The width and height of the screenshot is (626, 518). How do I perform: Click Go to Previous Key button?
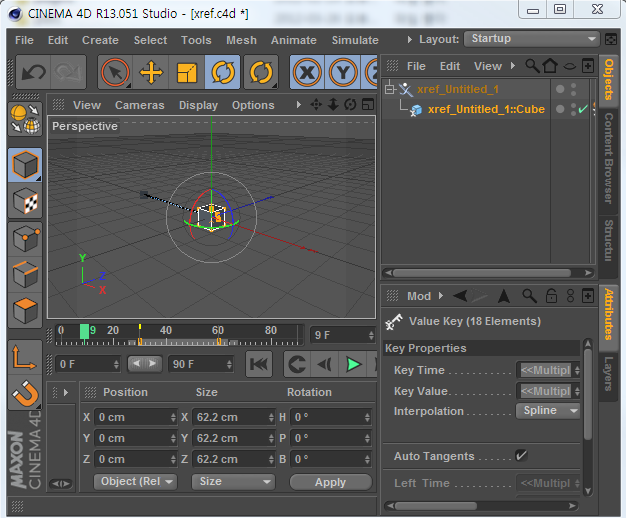pyautogui.click(x=297, y=364)
